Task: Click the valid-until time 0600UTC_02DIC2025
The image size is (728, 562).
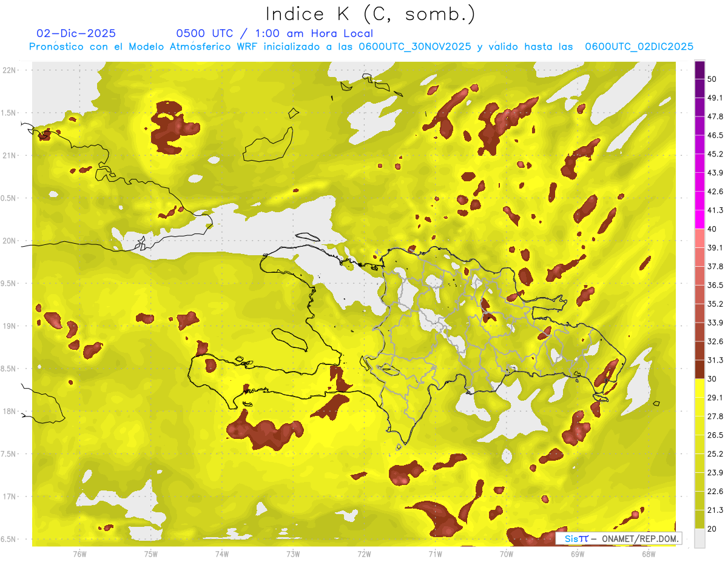Action: 638,47
